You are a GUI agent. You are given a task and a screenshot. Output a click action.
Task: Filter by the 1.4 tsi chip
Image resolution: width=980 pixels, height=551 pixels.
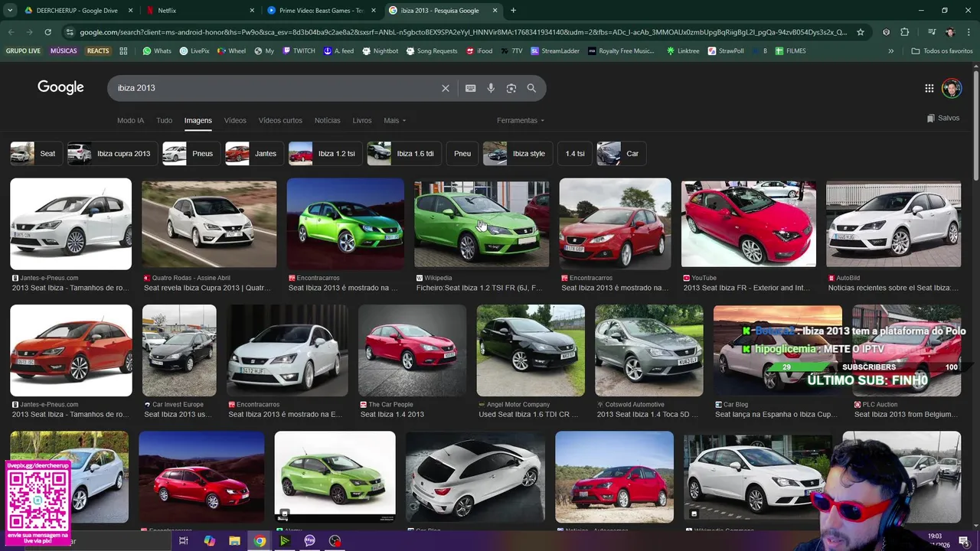click(x=575, y=154)
